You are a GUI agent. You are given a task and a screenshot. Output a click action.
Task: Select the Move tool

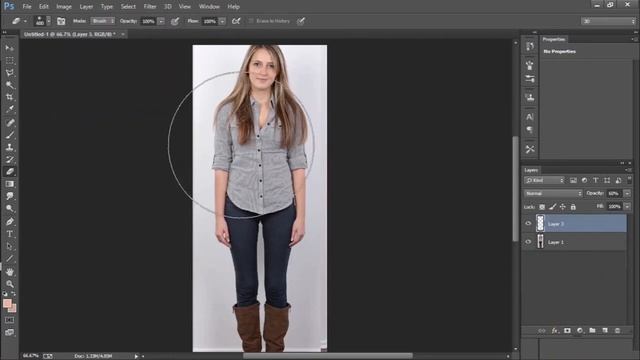9,48
